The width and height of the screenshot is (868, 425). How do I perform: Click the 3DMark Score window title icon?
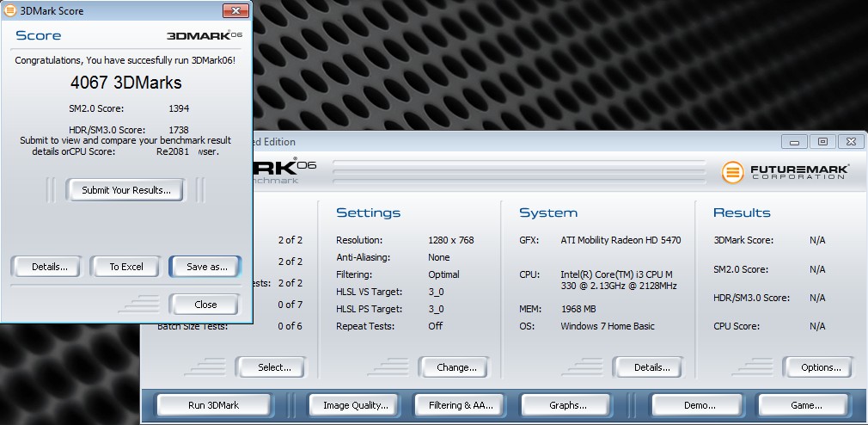pyautogui.click(x=10, y=11)
